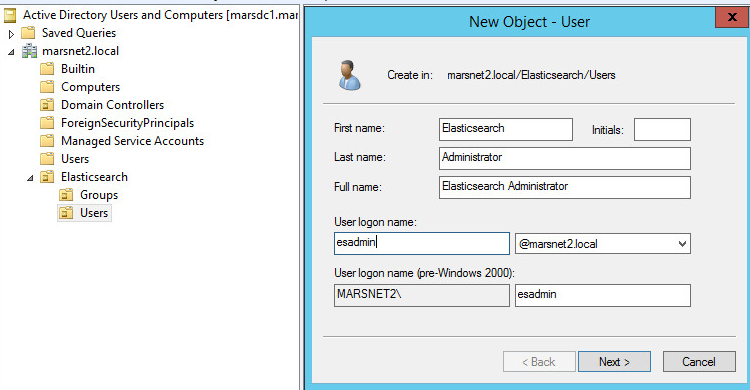Image resolution: width=750 pixels, height=390 pixels.
Task: Click the 'User logon name (pre-Windows 2000):' label
Action: point(424,273)
